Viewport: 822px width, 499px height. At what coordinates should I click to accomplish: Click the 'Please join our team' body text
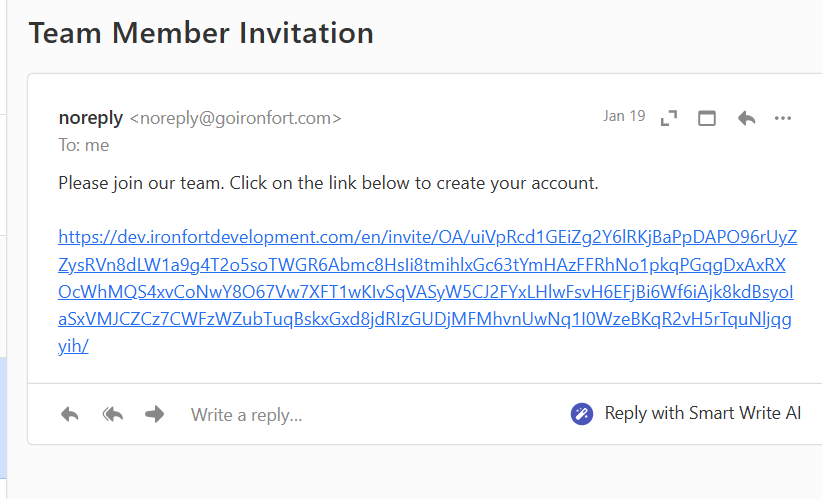pyautogui.click(x=142, y=183)
